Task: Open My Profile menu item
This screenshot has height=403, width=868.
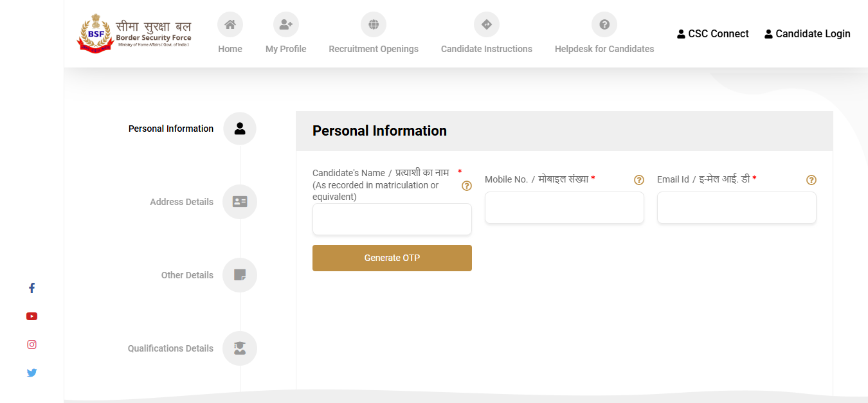Action: pos(286,34)
